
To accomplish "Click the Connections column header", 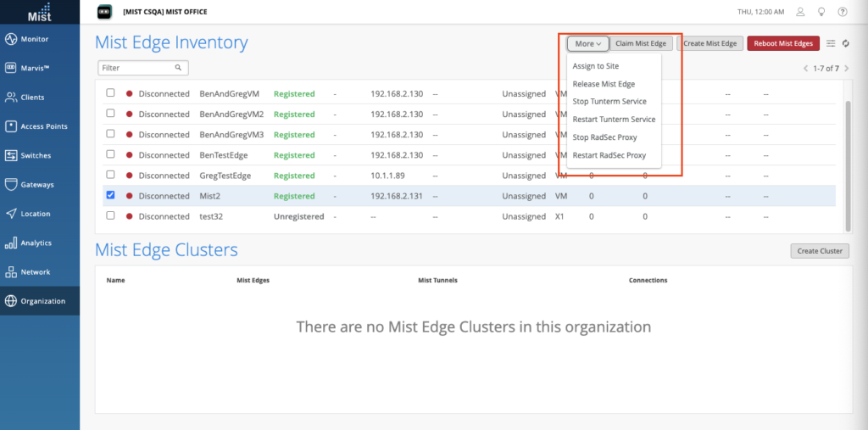I will tap(648, 281).
